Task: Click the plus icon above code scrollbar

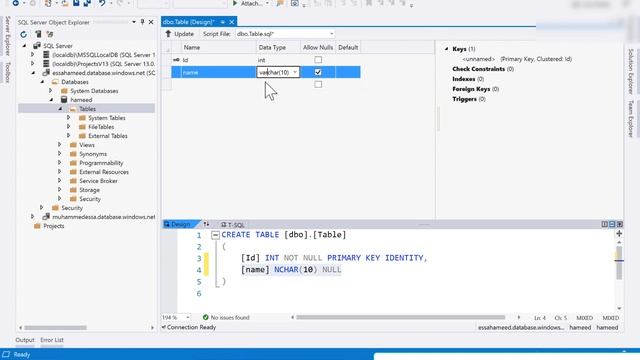Action: pyautogui.click(x=619, y=233)
